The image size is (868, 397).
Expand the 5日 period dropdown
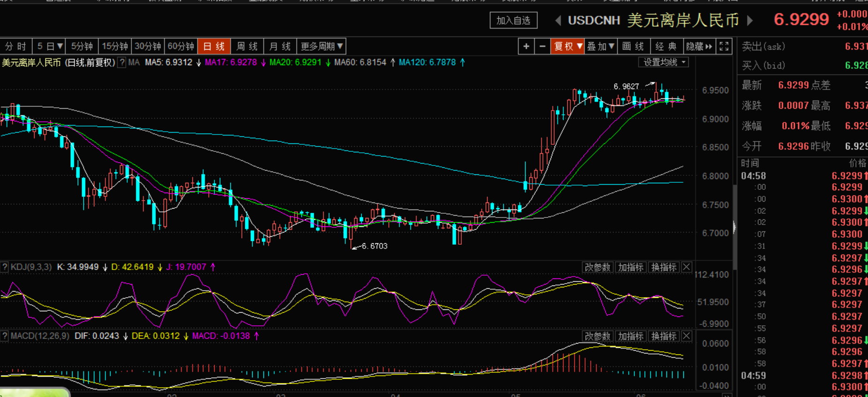(x=49, y=46)
